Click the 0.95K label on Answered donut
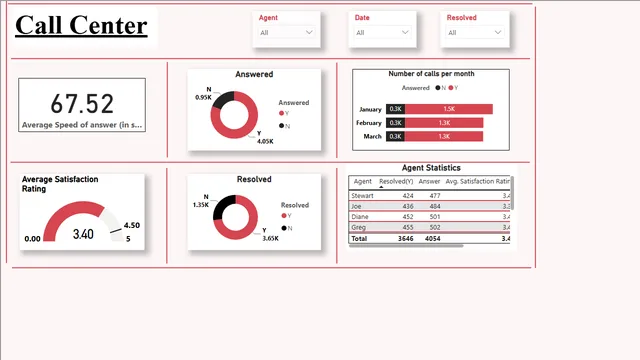Image resolution: width=640 pixels, height=360 pixels. [203, 98]
